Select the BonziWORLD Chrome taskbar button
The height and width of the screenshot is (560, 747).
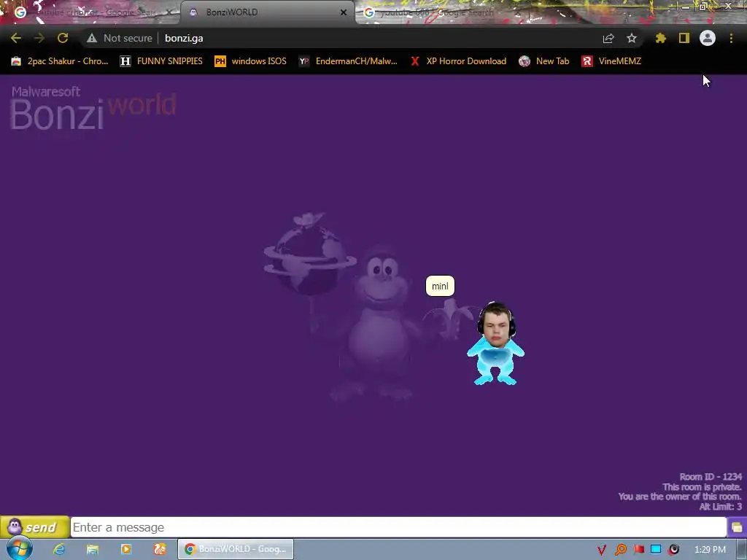pyautogui.click(x=236, y=549)
